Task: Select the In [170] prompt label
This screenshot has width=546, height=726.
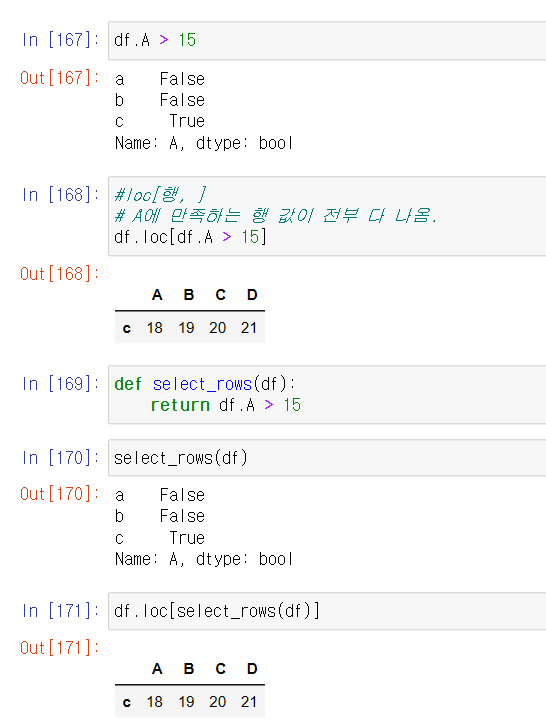Action: point(60,458)
